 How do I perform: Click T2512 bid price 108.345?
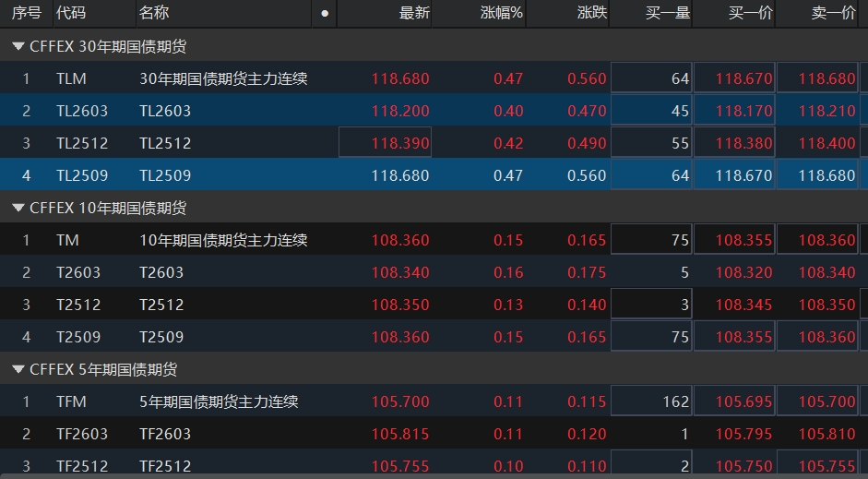click(743, 305)
